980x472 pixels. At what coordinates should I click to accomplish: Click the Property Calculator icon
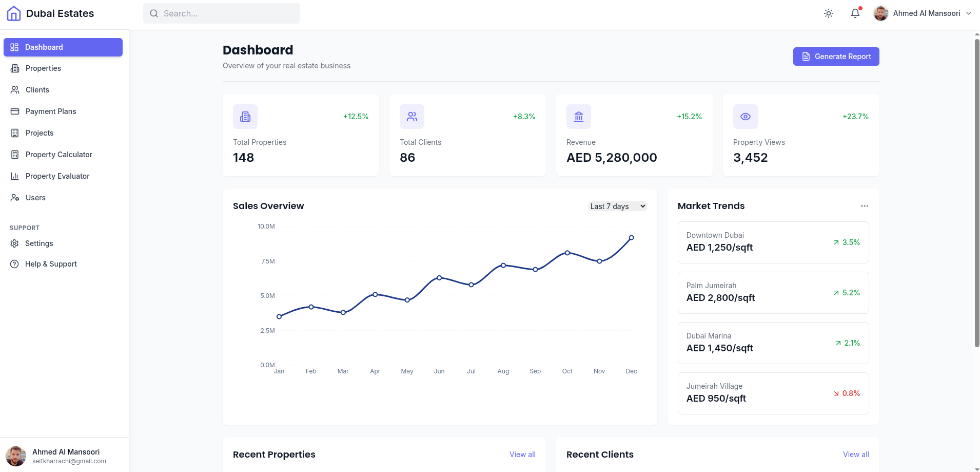(15, 155)
